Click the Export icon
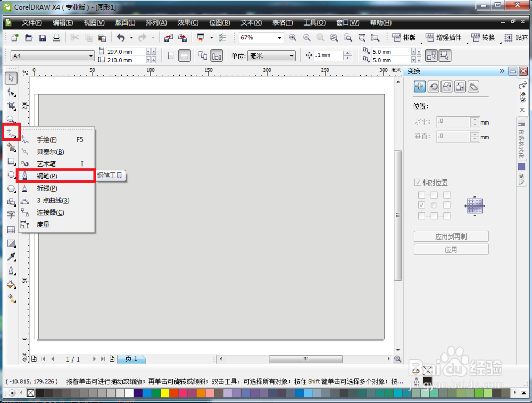 tap(182, 37)
